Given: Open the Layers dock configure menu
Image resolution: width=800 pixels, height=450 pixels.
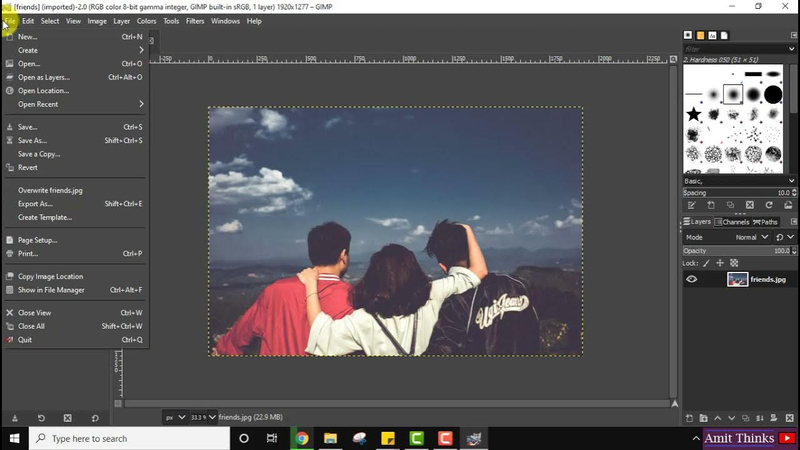Looking at the screenshot, I should click(x=793, y=222).
